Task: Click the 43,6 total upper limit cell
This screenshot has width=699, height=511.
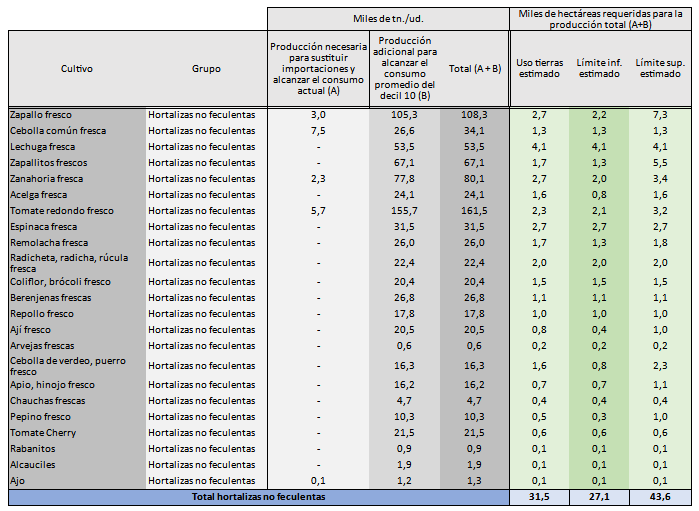Action: coord(660,497)
